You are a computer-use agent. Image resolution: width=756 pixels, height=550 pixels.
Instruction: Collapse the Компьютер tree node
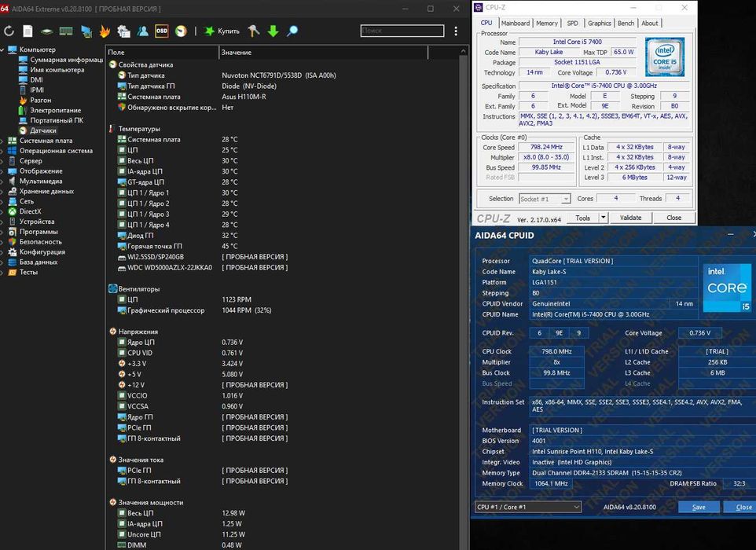[x=2, y=49]
